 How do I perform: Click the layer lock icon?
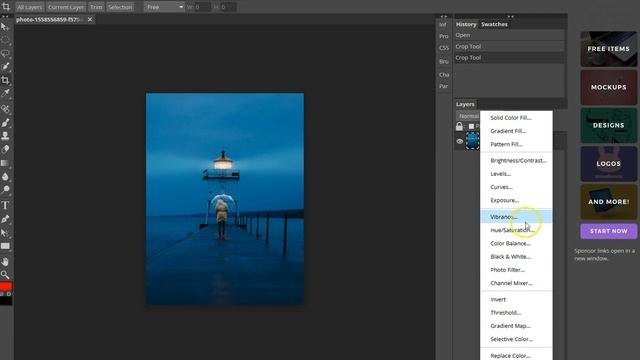point(459,127)
